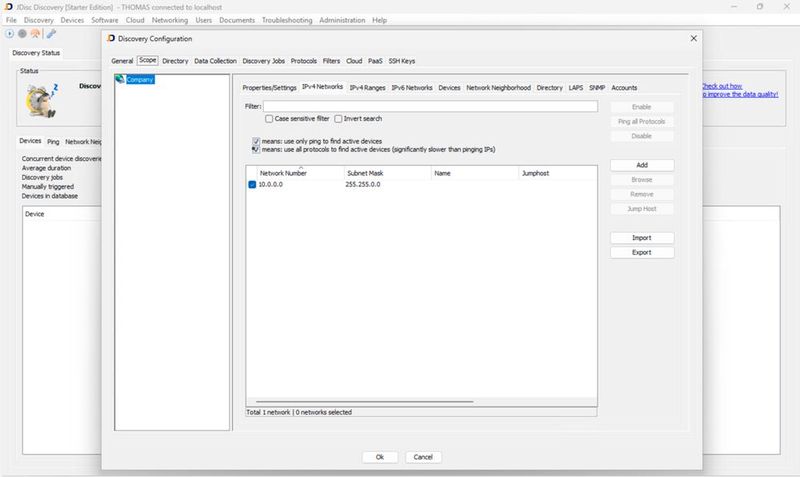
Task: Switch to IPv4 Ranges sub-tab
Action: click(x=367, y=88)
